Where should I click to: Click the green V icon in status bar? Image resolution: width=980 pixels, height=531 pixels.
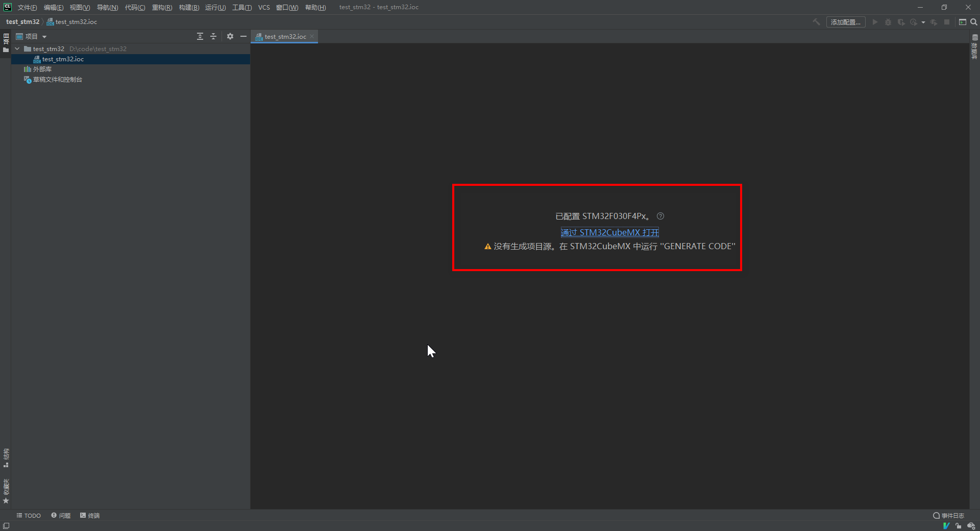(946, 526)
